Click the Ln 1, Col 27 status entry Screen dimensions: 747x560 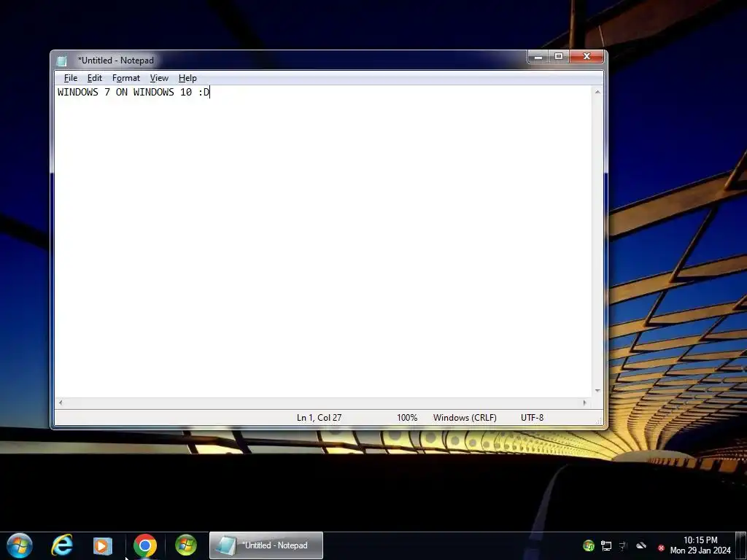click(320, 418)
